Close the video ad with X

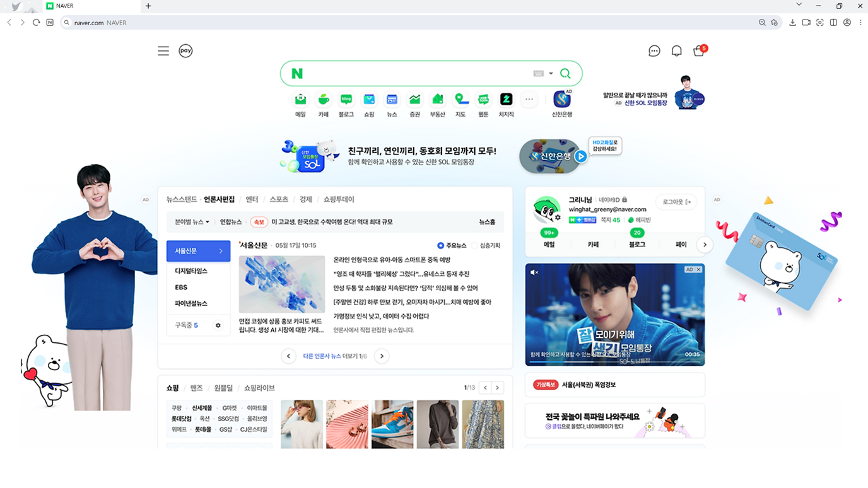pos(698,269)
